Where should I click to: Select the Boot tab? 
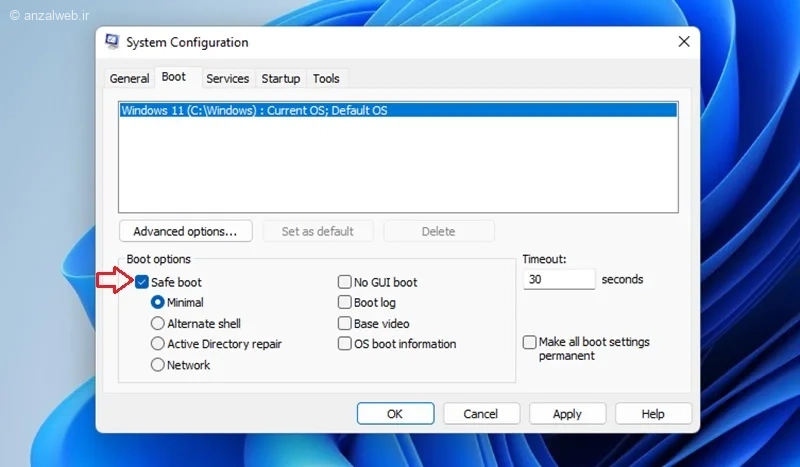click(173, 77)
